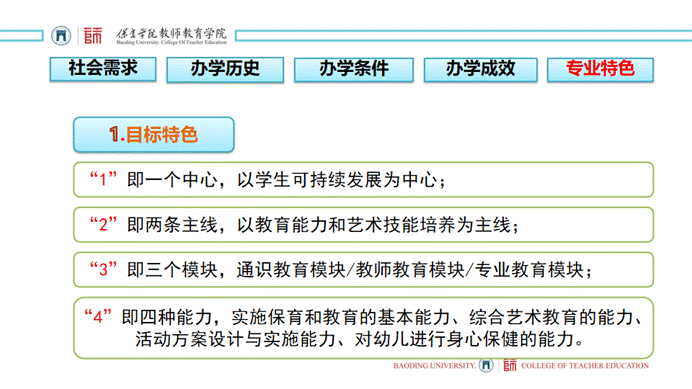Select the "4" 即四种能力 text box
Screen dimensions: 692x389
tap(363, 328)
